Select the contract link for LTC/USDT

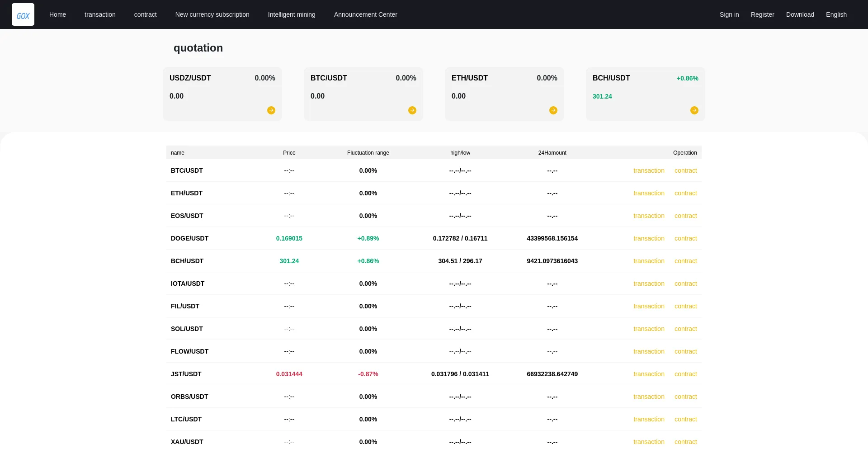tap(685, 419)
